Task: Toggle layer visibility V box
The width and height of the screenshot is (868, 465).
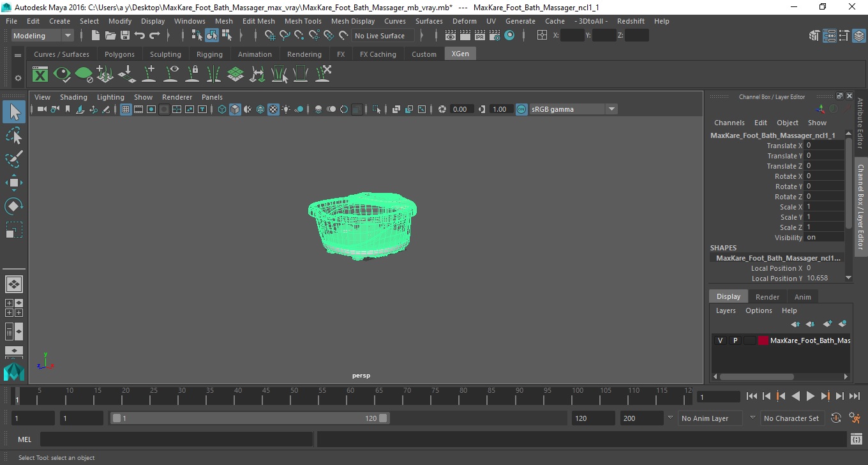Action: click(x=720, y=340)
